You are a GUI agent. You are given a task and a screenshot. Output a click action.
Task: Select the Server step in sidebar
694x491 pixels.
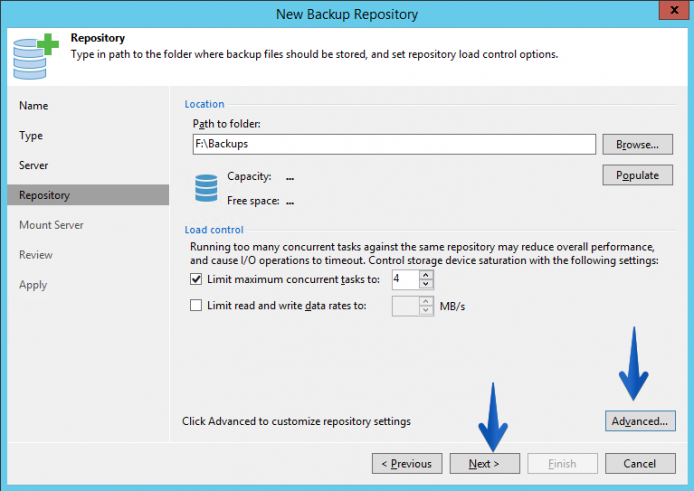point(34,165)
